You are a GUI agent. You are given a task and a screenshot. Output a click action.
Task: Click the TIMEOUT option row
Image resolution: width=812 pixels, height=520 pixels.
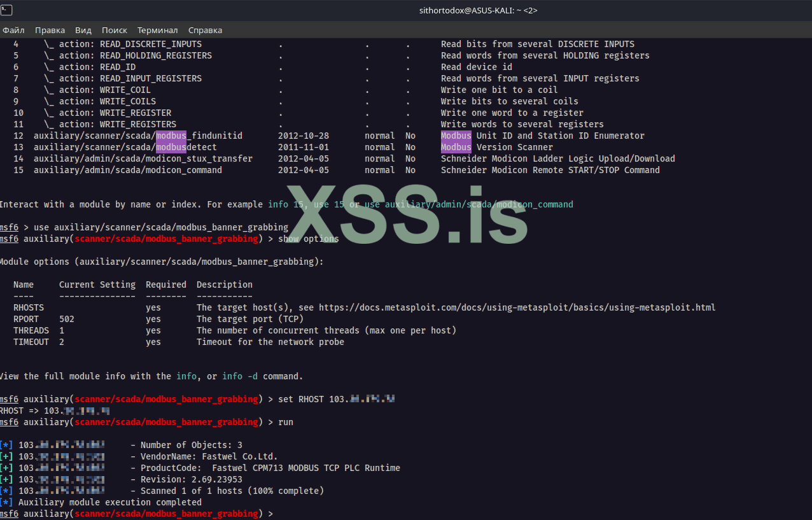[179, 342]
